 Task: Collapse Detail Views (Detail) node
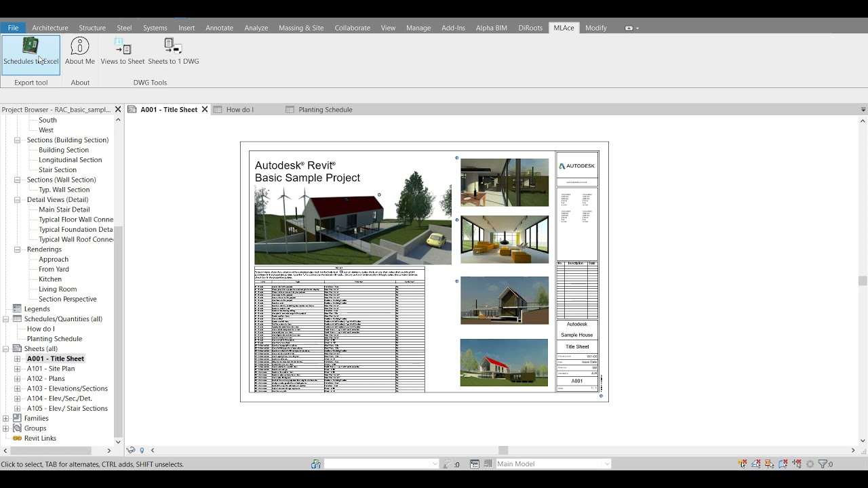(18, 200)
